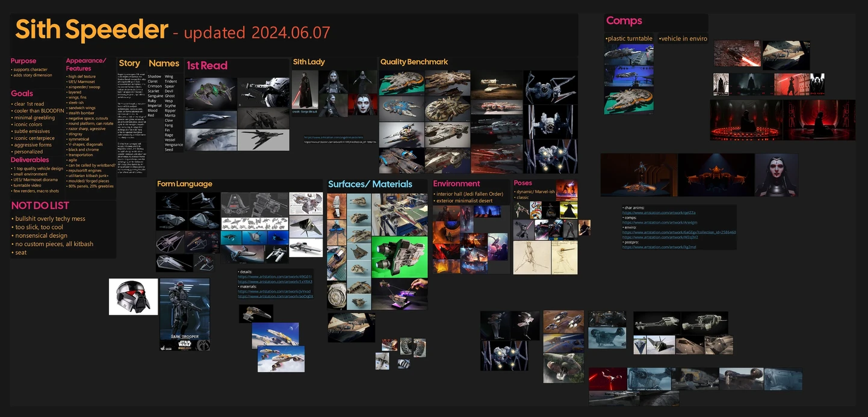Select green-screen engine model photo
The image size is (868, 417).
tap(400, 257)
